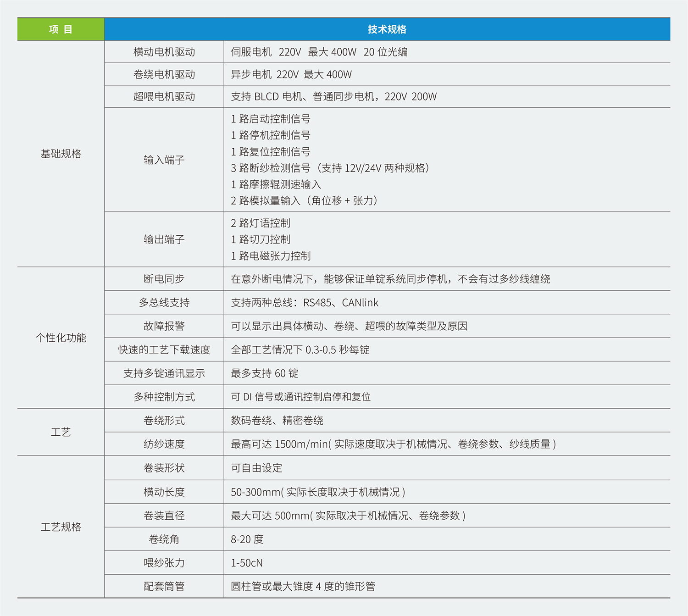Click the text 最多支持 60 锭
The image size is (688, 616).
[x=264, y=373]
